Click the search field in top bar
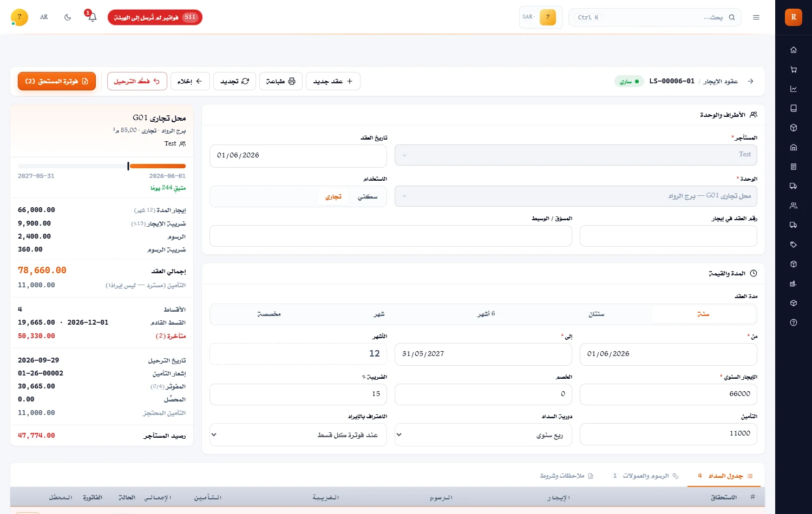 [x=655, y=17]
